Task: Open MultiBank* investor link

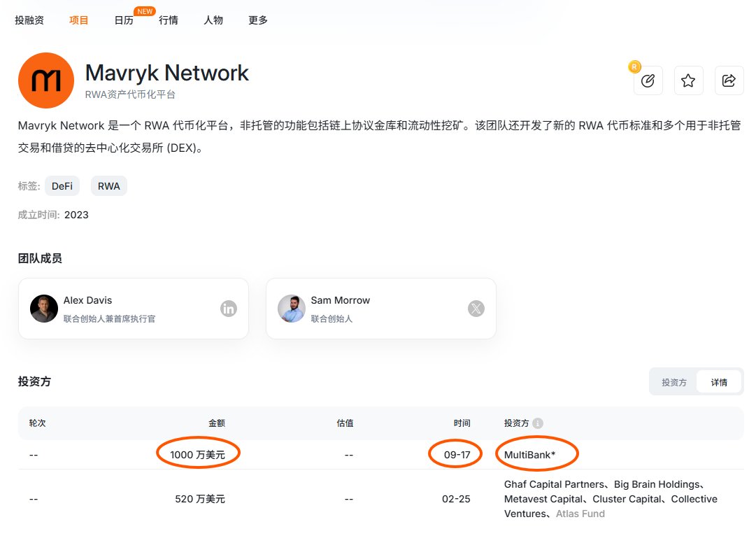Action: click(529, 455)
